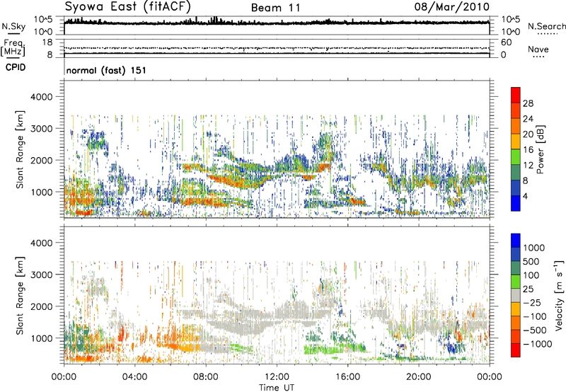The image size is (566, 392).
Task: Click the "24" tick on the power color bar
Action: coord(528,119)
